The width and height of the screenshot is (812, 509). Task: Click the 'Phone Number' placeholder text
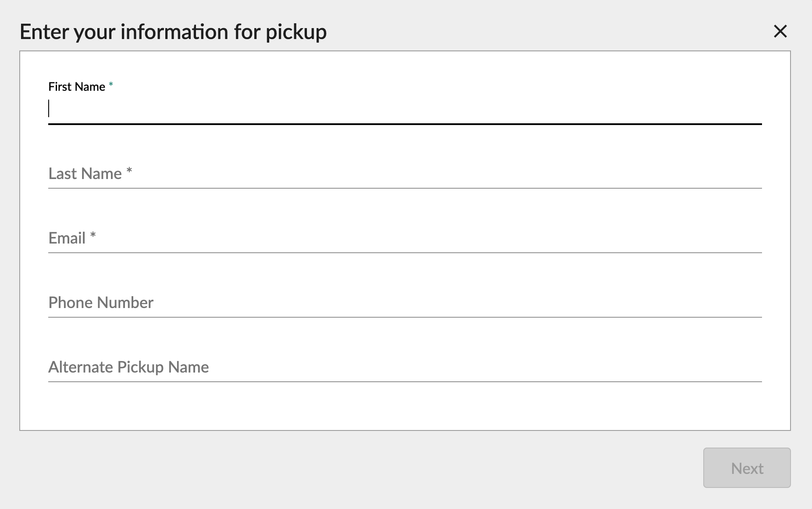pyautogui.click(x=101, y=303)
